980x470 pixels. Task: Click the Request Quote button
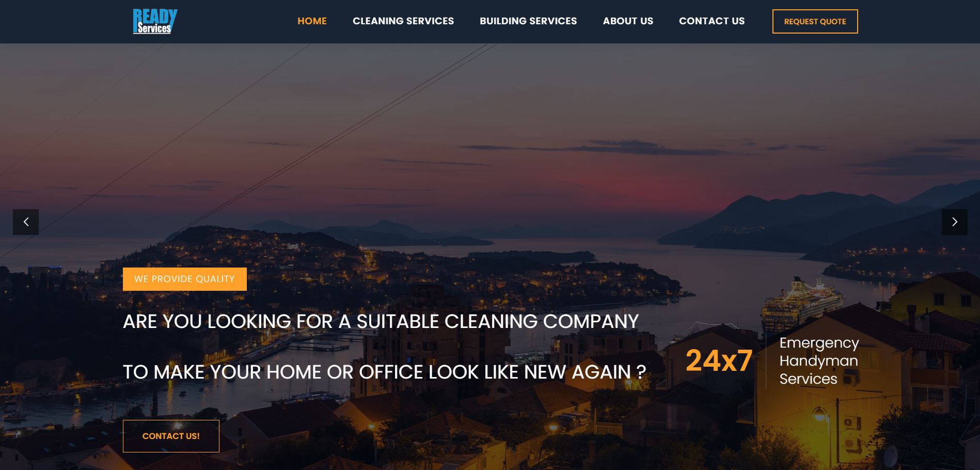click(x=815, y=21)
